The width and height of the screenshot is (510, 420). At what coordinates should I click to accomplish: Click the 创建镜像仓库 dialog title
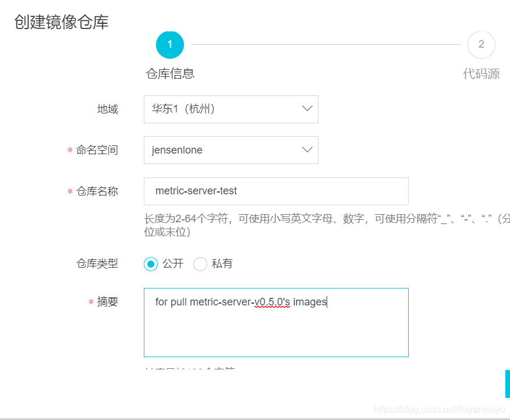click(x=61, y=22)
